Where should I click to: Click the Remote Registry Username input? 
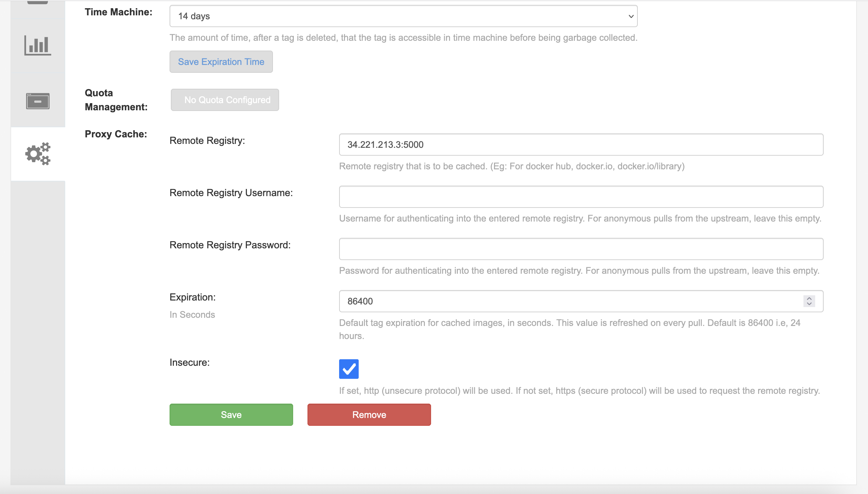tap(581, 197)
